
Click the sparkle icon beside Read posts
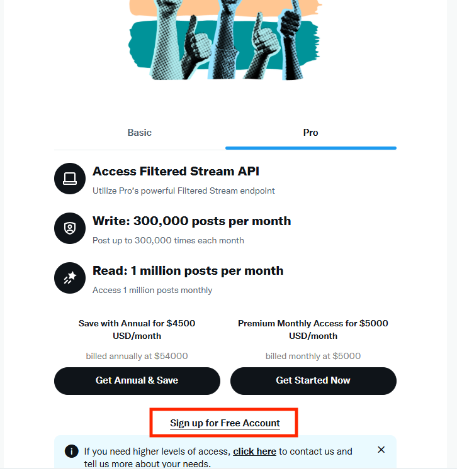tap(69, 278)
